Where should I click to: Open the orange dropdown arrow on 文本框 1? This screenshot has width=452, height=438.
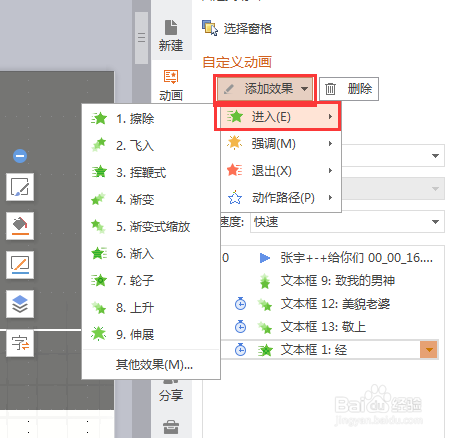pyautogui.click(x=429, y=350)
